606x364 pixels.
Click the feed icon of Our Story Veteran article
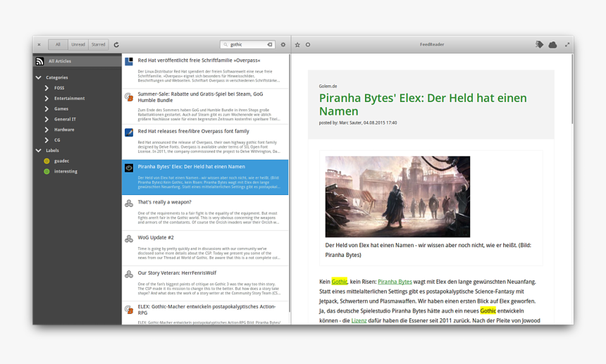pyautogui.click(x=129, y=274)
